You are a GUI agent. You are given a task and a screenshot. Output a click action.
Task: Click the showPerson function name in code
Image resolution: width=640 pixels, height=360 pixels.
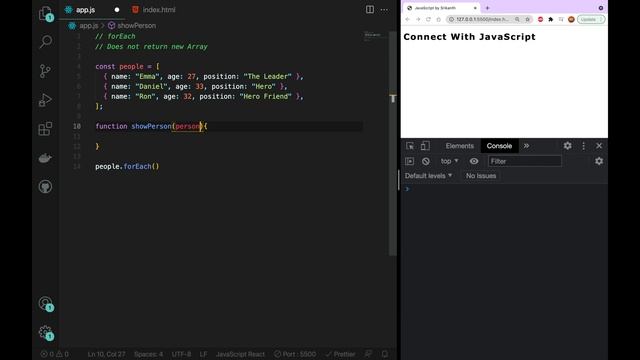[x=151, y=127]
